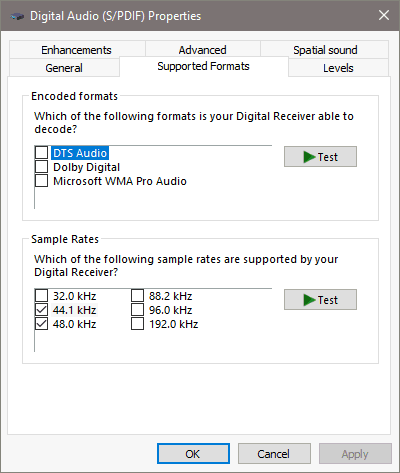Screen dimensions: 400x473
Task: Go to the Spatial sound tab
Action: 325,50
